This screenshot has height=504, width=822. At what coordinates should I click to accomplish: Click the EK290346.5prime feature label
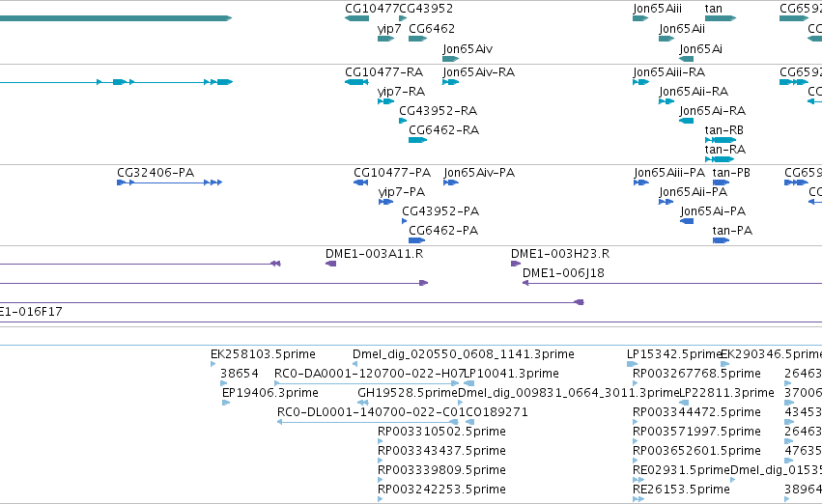pyautogui.click(x=771, y=354)
